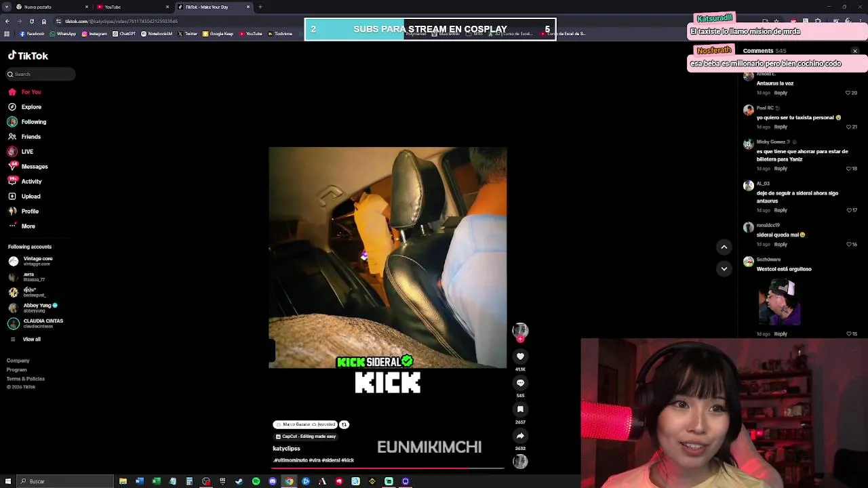
Task: Expand the Company footer section
Action: (x=18, y=361)
